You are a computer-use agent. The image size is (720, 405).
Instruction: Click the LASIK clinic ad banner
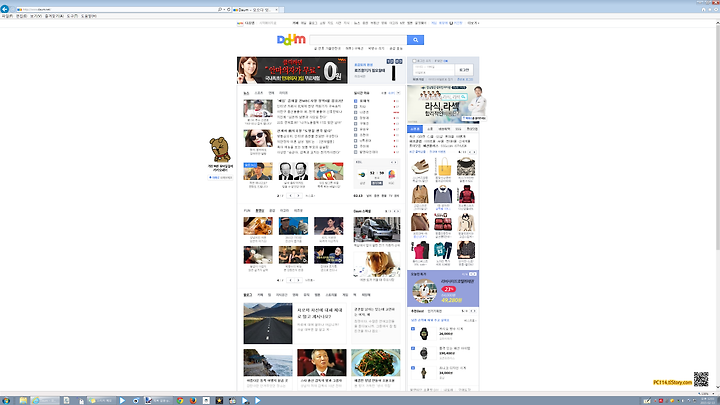pos(445,104)
